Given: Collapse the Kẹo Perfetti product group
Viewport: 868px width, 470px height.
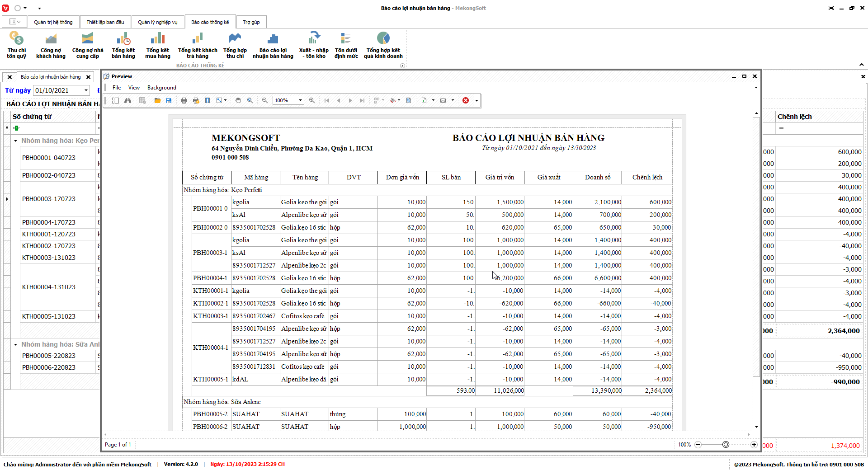Looking at the screenshot, I should click(x=16, y=141).
